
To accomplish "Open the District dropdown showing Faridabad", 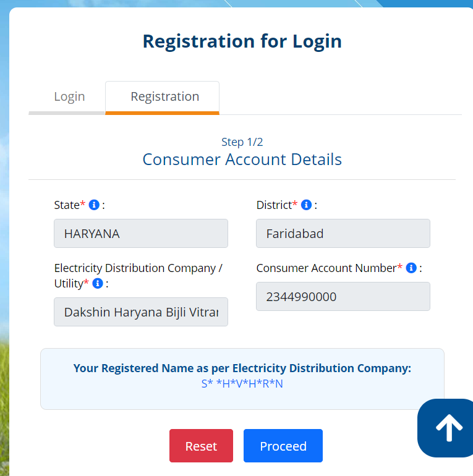I will 343,234.
